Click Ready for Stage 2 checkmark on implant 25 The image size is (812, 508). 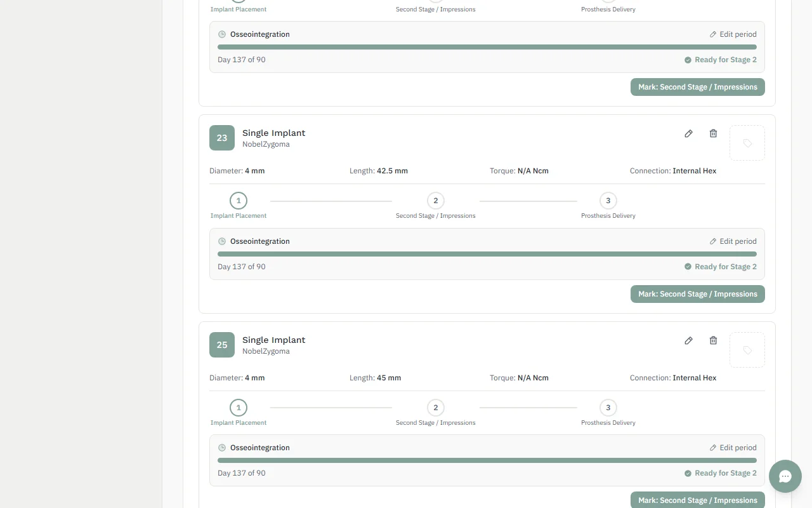pos(688,473)
